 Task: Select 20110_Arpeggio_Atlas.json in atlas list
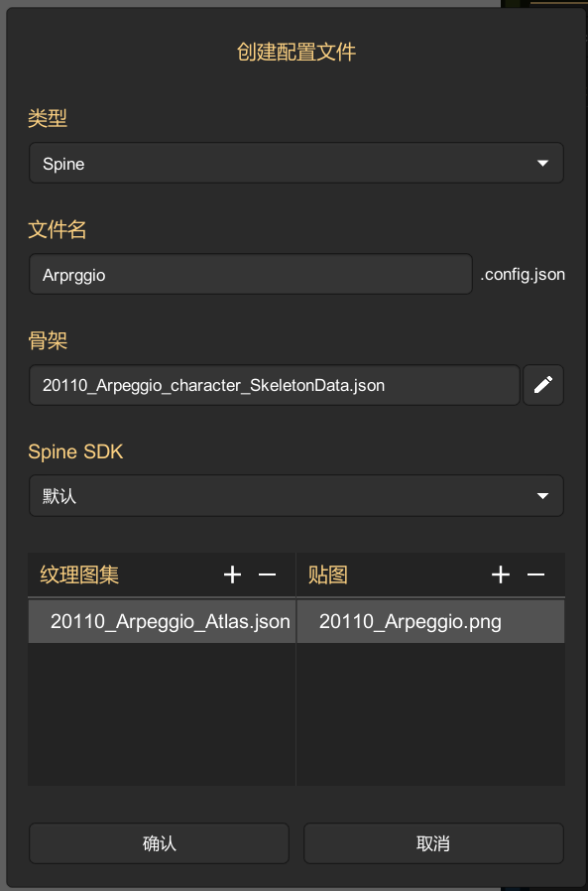pos(162,621)
